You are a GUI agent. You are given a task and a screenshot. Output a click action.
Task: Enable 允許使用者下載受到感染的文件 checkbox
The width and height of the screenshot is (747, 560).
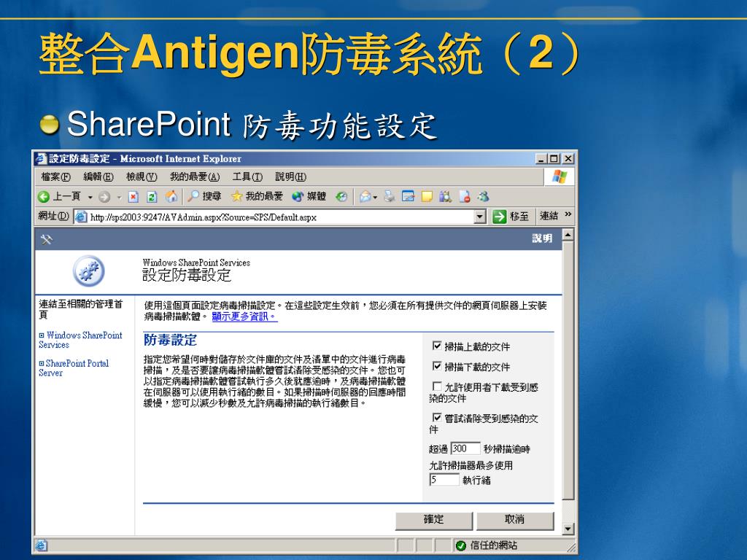[x=437, y=386]
